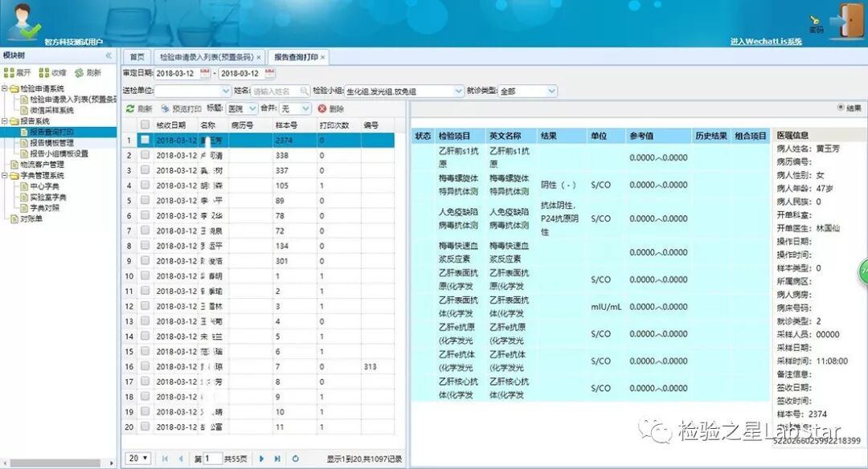Click the module tree horizontal scrollbar
This screenshot has height=469, width=868.
pos(55,463)
